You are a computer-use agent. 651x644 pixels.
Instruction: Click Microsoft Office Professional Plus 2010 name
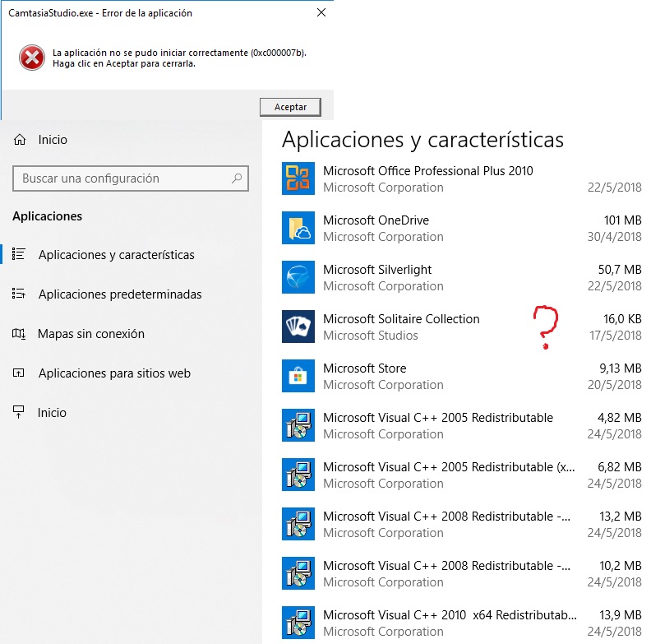pyautogui.click(x=428, y=171)
